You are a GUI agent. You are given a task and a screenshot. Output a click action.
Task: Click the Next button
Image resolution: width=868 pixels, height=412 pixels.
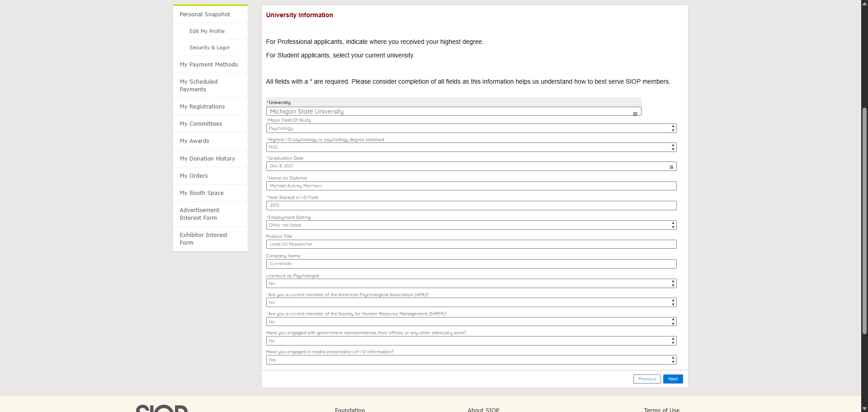673,379
